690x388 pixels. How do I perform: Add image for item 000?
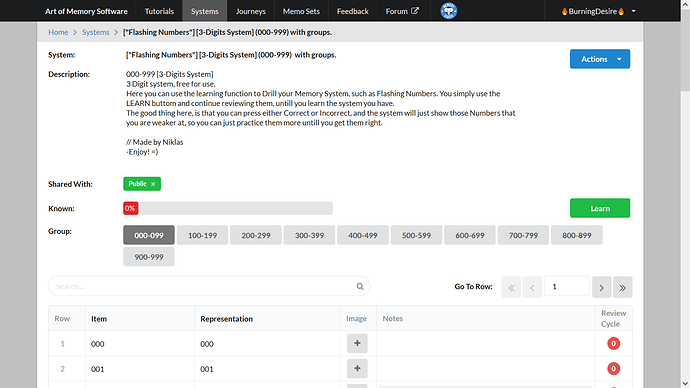coord(357,343)
